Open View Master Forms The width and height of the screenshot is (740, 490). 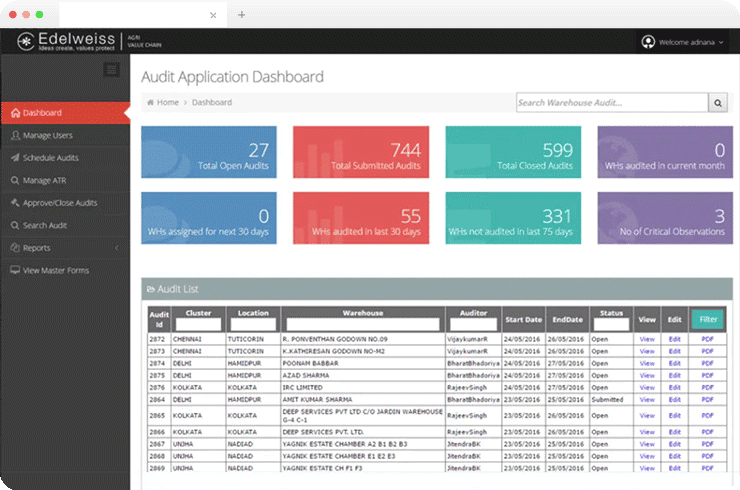pos(54,270)
